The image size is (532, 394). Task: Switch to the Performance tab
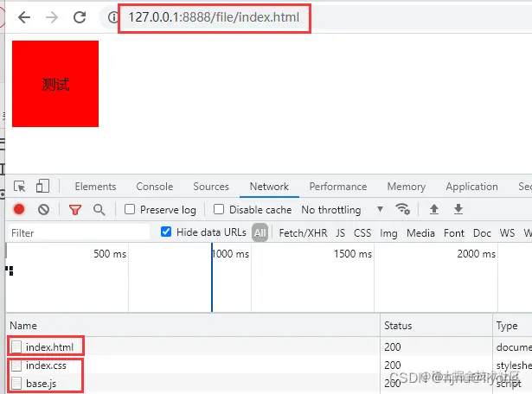[x=338, y=187]
